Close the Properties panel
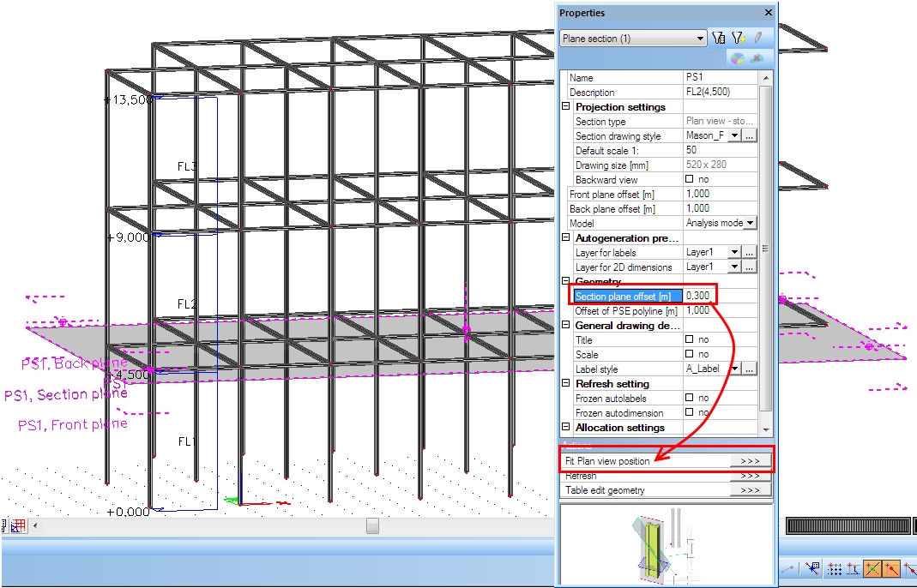The image size is (917, 588). click(x=768, y=13)
